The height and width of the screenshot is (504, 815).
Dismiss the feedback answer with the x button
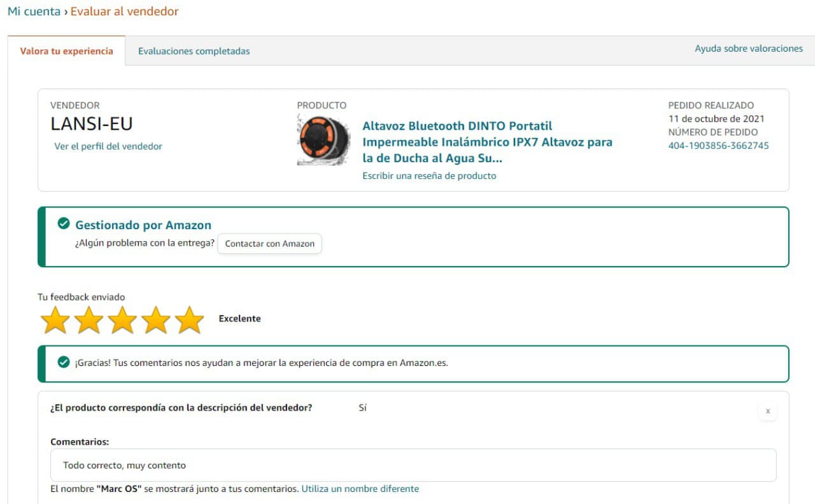point(768,411)
